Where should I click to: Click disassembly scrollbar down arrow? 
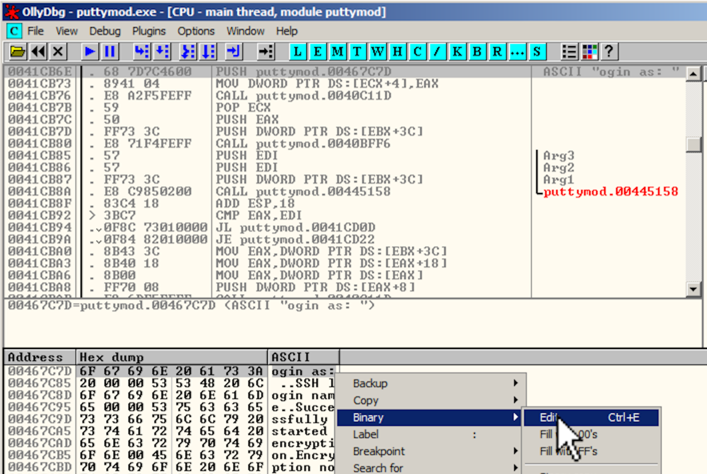693,289
